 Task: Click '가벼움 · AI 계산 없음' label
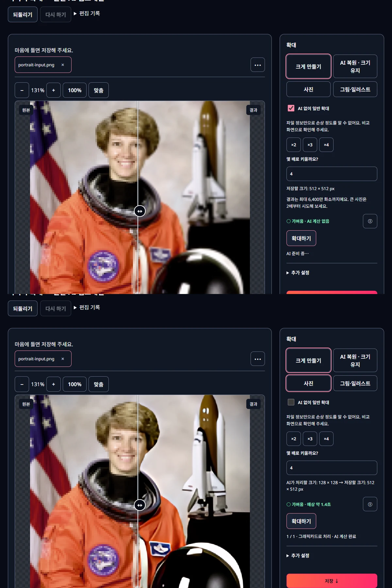(x=308, y=221)
